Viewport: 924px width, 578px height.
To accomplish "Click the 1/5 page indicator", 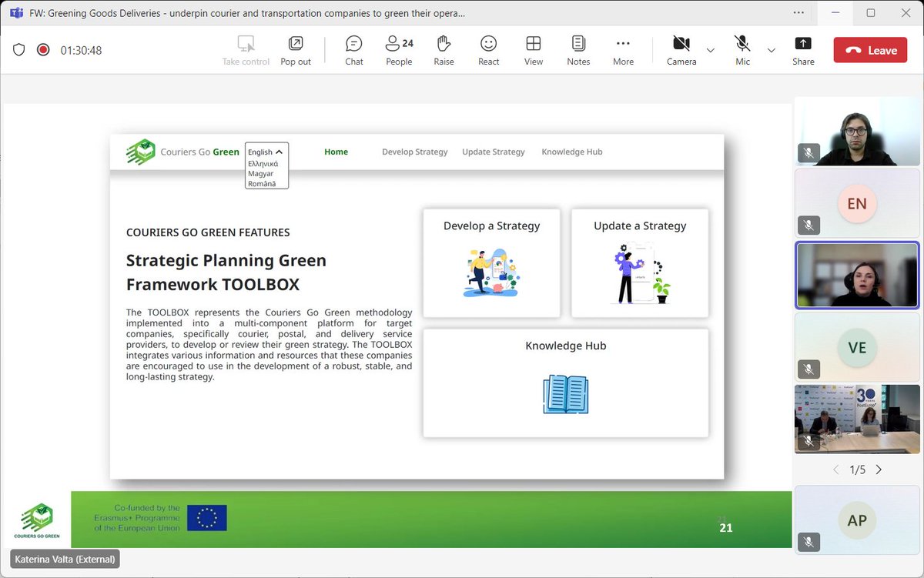I will point(857,469).
